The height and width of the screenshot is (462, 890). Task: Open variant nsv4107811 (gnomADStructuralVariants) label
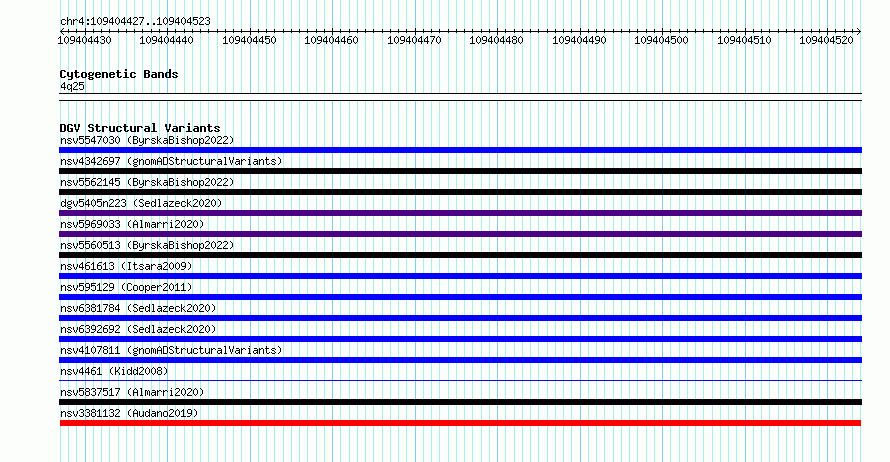(171, 350)
